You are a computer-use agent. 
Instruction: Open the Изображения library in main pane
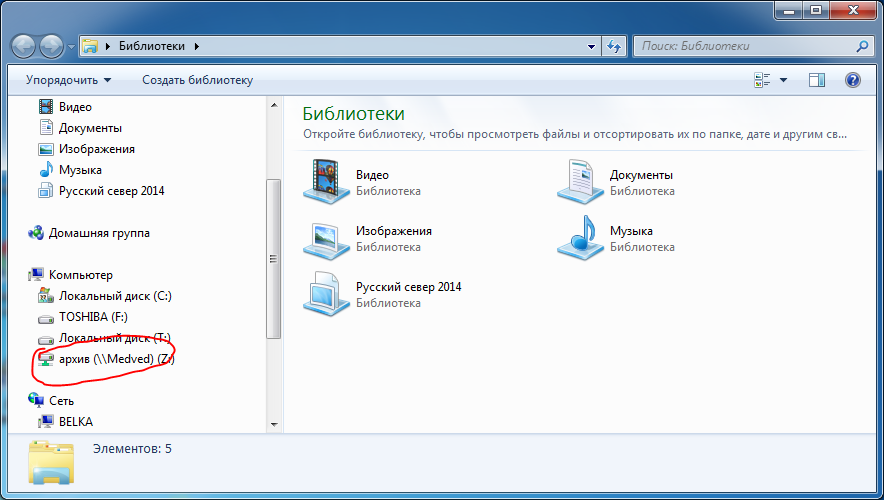tap(327, 238)
